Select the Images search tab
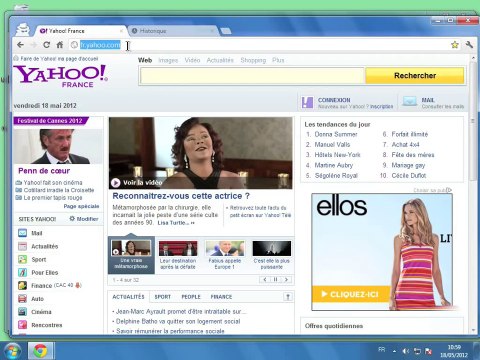This screenshot has height=360, width=480. [x=168, y=60]
